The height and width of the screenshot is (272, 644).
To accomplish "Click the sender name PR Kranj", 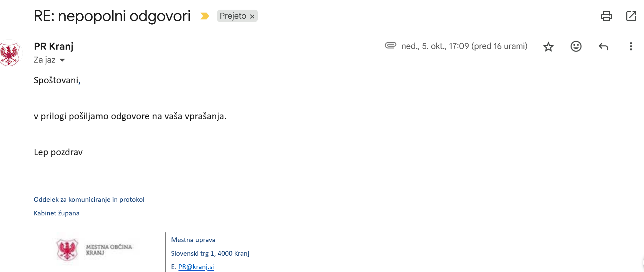I will 54,46.
